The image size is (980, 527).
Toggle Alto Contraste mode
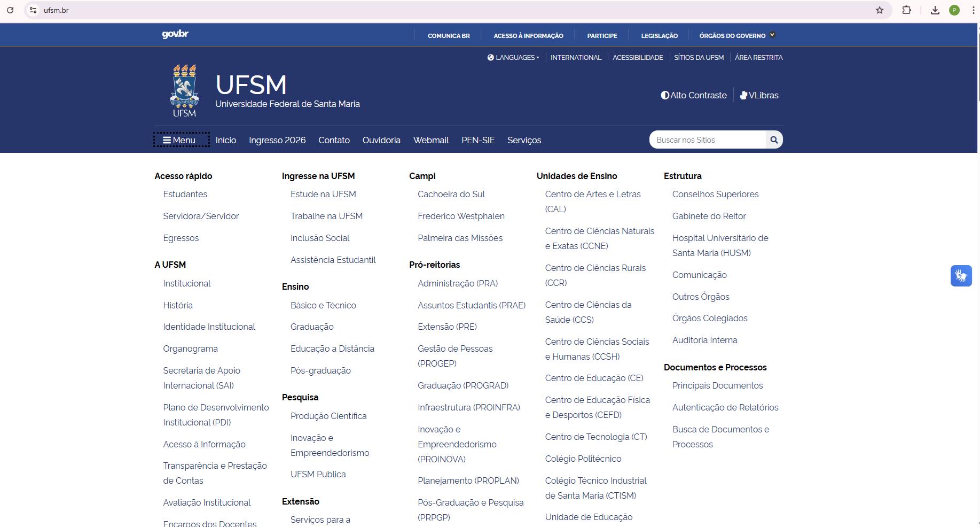pyautogui.click(x=694, y=95)
